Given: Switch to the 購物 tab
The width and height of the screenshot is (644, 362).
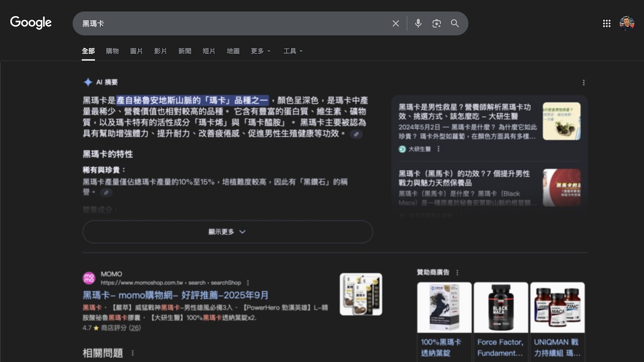Looking at the screenshot, I should pos(112,51).
